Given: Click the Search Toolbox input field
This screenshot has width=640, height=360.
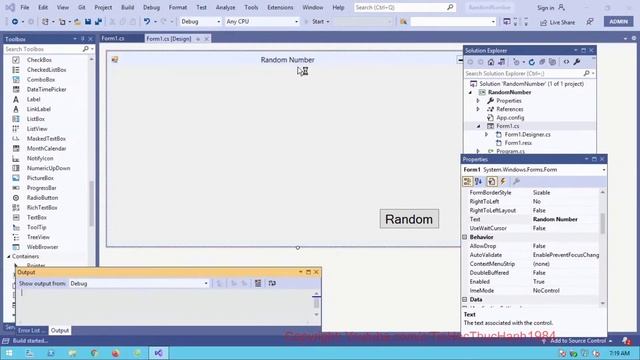Looking at the screenshot, I should 43,49.
